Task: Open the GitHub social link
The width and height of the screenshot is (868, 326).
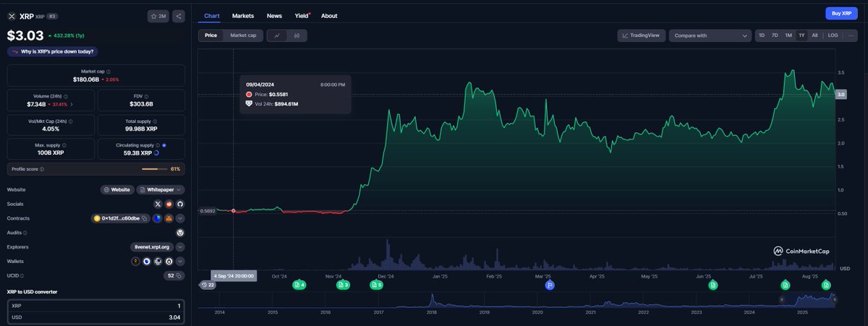Action: (x=180, y=204)
